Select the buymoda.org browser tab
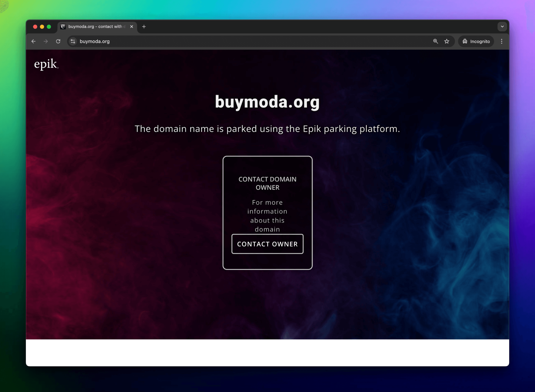Image resolution: width=535 pixels, height=392 pixels. [98, 27]
